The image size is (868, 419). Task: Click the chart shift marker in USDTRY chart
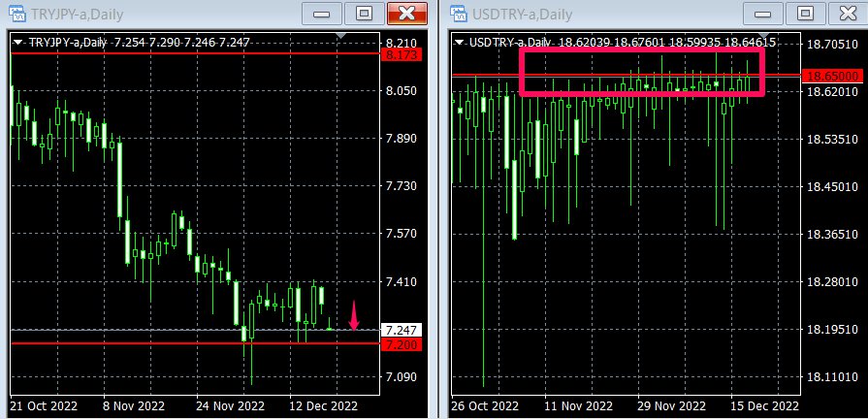click(x=764, y=36)
